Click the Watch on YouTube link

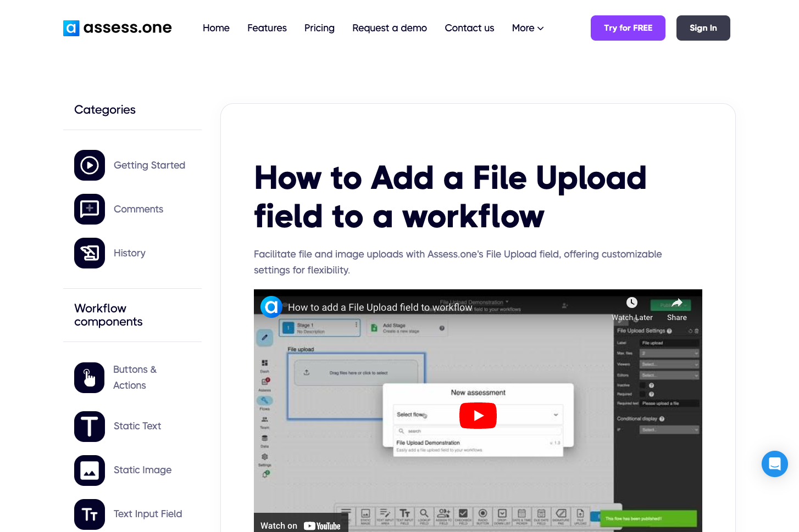click(301, 525)
